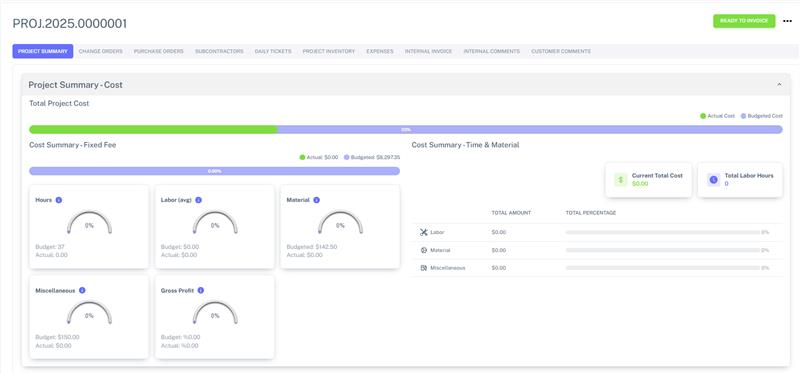
Task: Click the Labor row $0.00 amount
Action: point(498,232)
